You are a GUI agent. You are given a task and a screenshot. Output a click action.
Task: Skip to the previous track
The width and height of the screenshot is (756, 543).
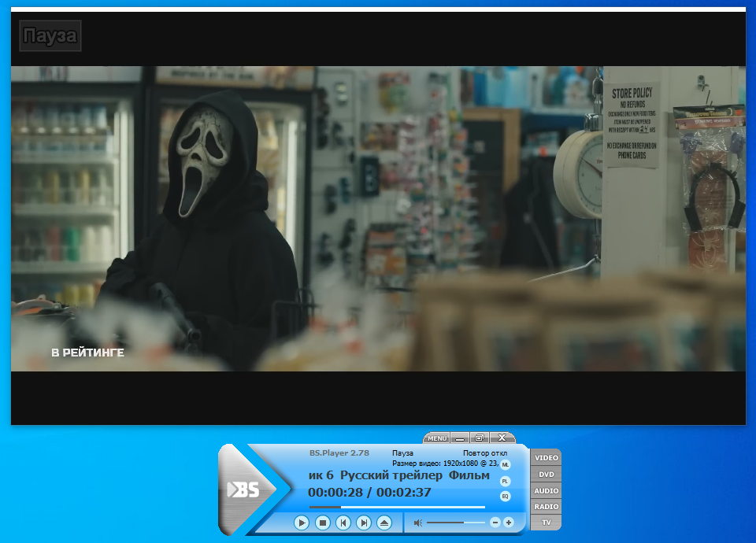tap(343, 523)
